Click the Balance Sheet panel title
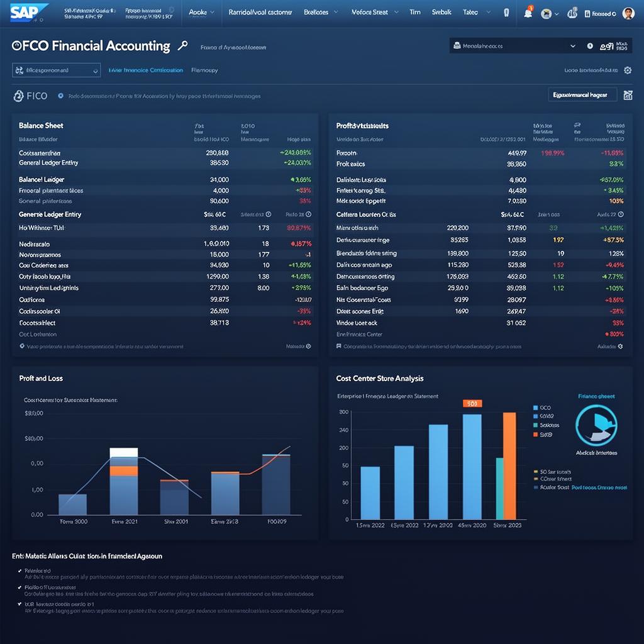This screenshot has height=644, width=644. 41,126
